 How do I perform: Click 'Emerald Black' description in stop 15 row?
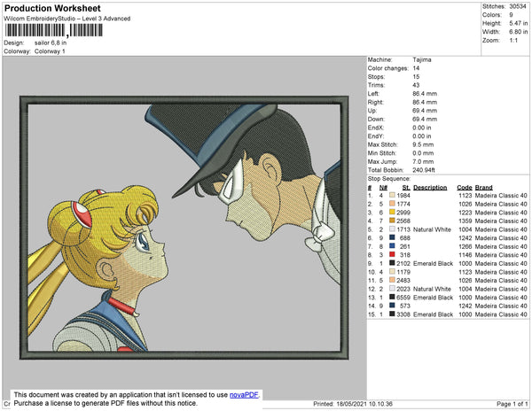pos(434,314)
